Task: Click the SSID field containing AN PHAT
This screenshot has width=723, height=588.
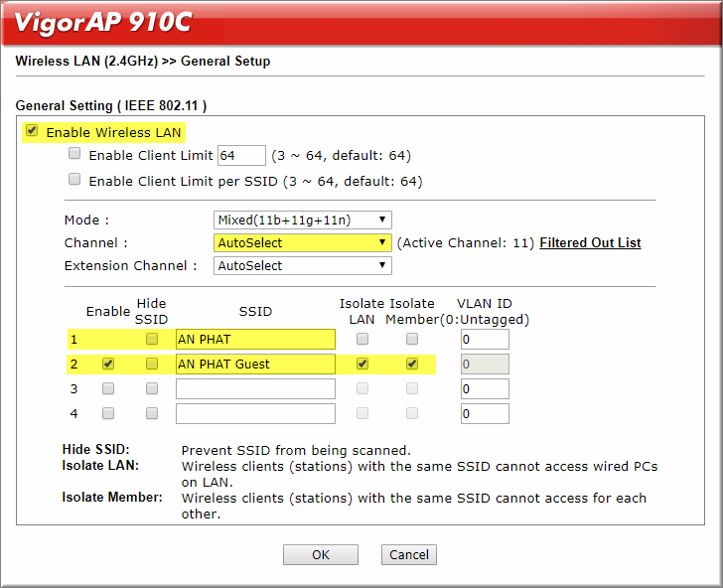Action: 255,339
